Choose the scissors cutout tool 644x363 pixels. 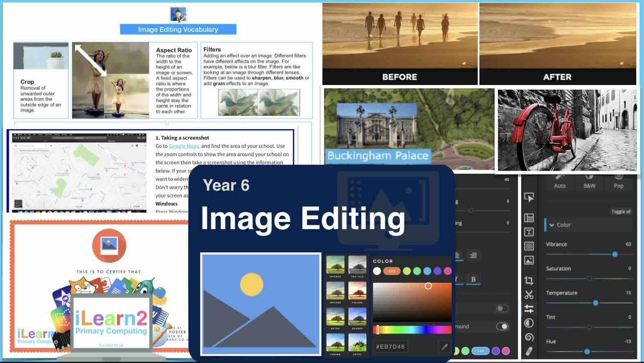(529, 295)
